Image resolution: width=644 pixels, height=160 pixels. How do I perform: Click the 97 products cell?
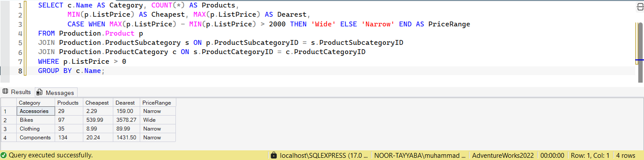[69, 120]
